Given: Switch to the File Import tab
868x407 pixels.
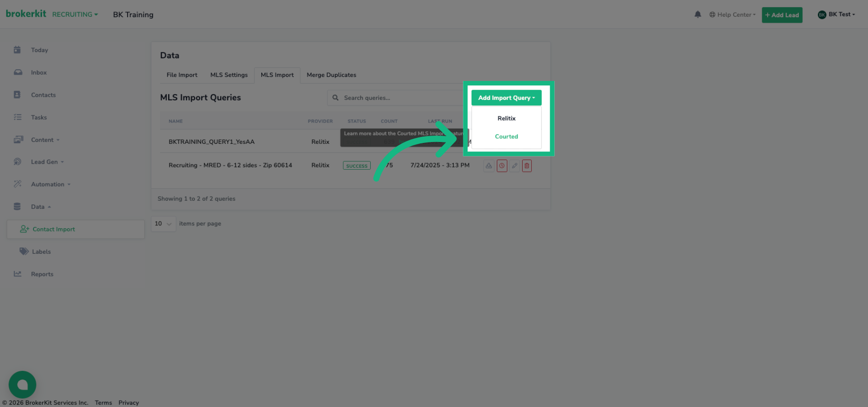Looking at the screenshot, I should [182, 75].
